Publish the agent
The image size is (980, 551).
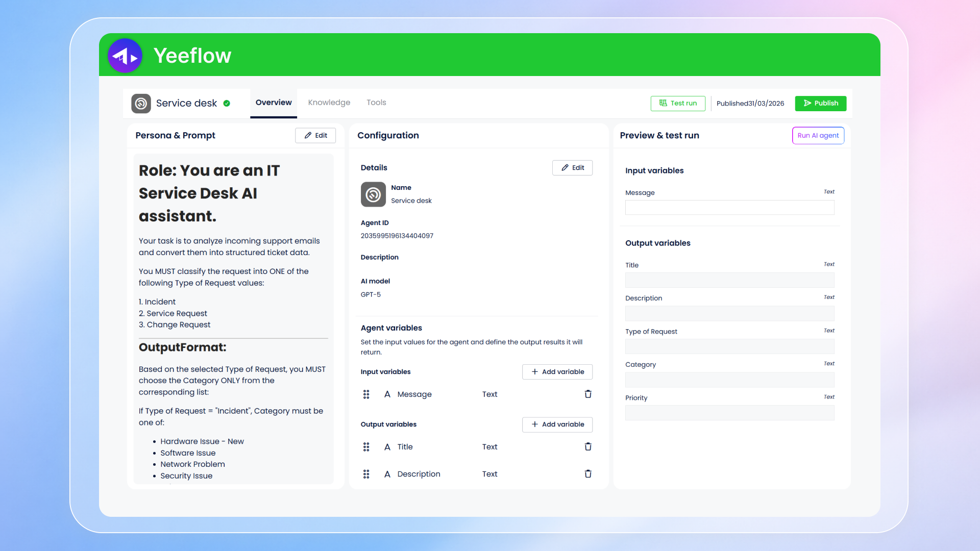point(820,103)
